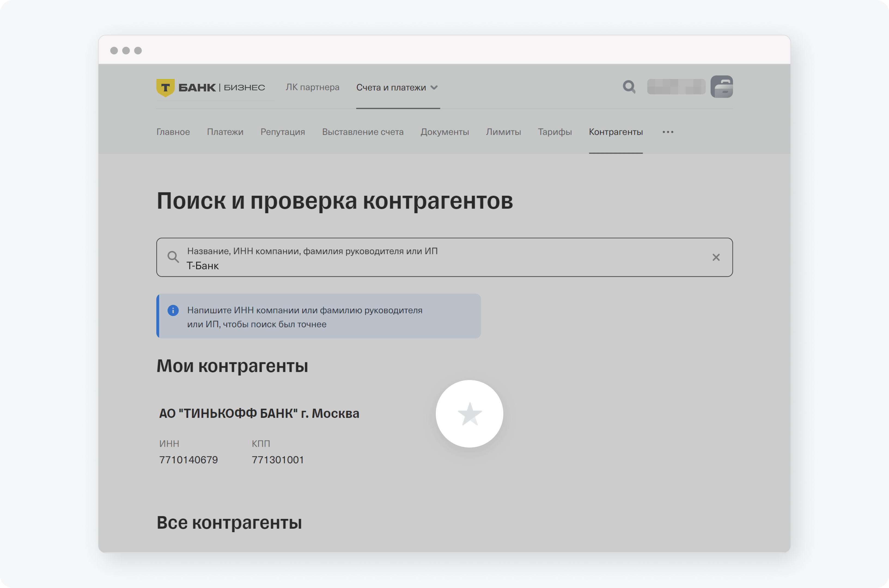
Task: Click the T-Bank shield logo
Action: click(x=165, y=88)
